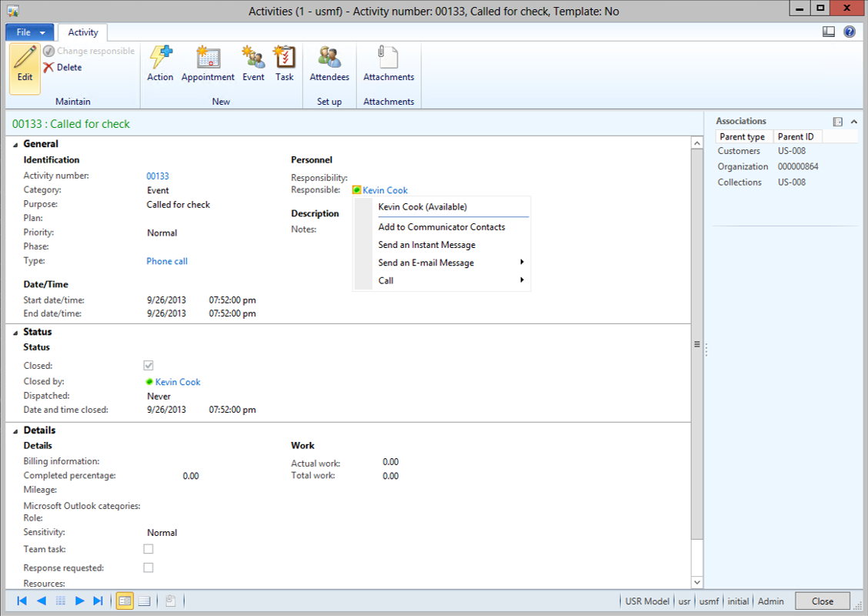
Task: Click the Edit pencil icon
Action: point(25,63)
